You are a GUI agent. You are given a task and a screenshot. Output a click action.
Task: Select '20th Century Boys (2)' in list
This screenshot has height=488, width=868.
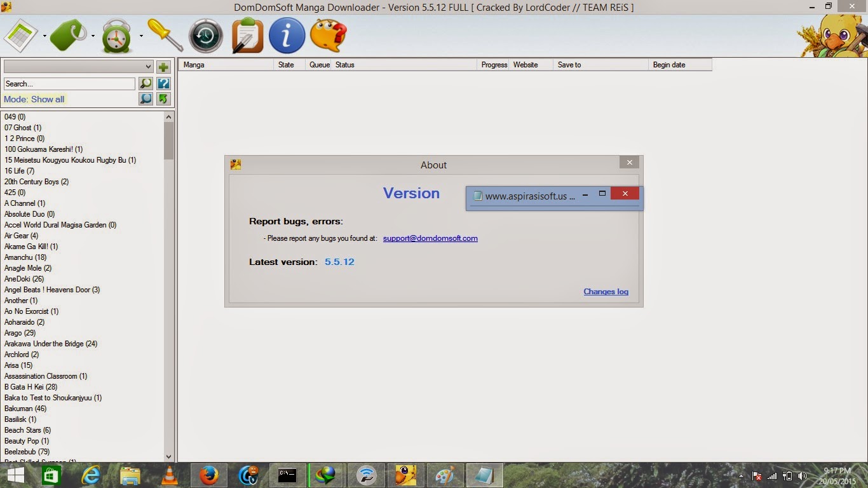[36, 182]
